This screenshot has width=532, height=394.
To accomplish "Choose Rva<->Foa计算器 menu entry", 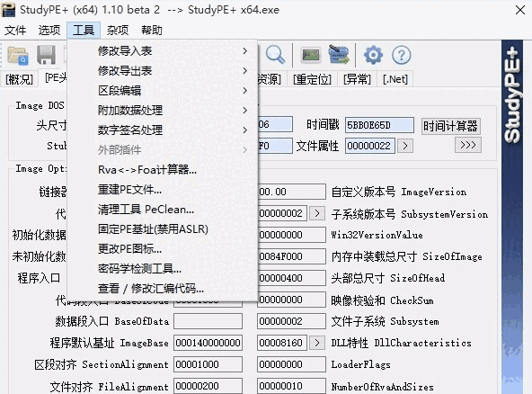I will 163,169.
